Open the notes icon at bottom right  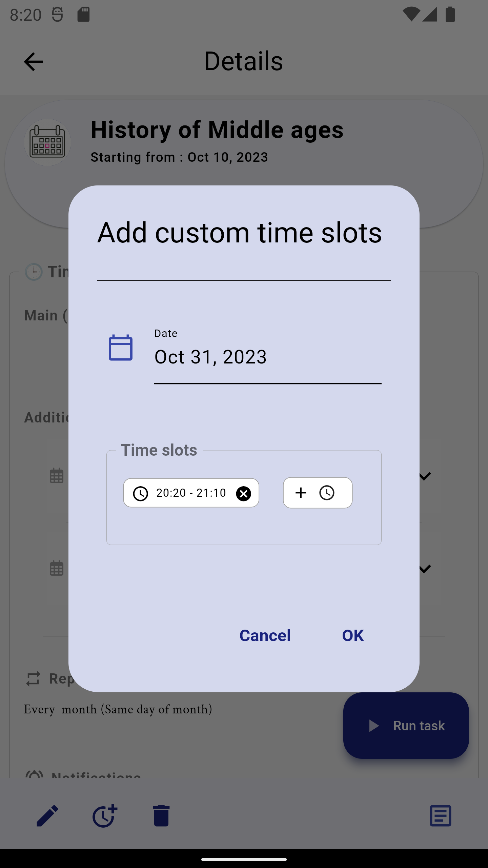[x=440, y=816]
